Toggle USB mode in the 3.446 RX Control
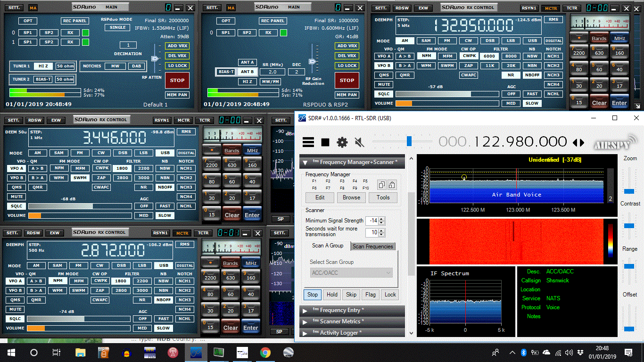Viewport: 644px width, 362px height. pos(165,153)
